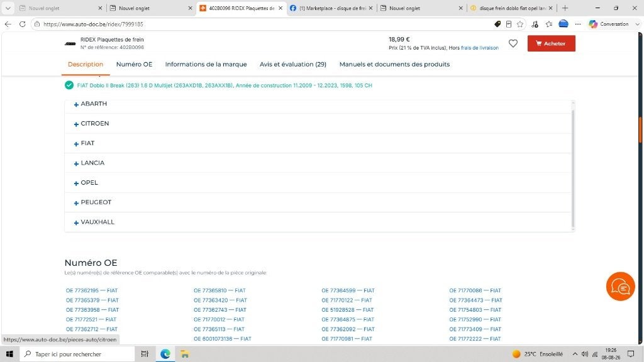The image size is (644, 362).
Task: Open Microsoft Edge taskbar icon
Action: [165, 354]
